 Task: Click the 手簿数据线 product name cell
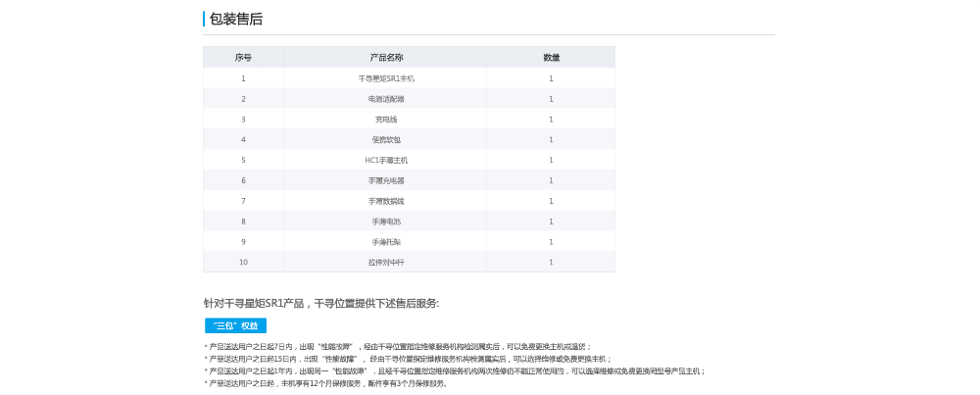click(x=386, y=201)
